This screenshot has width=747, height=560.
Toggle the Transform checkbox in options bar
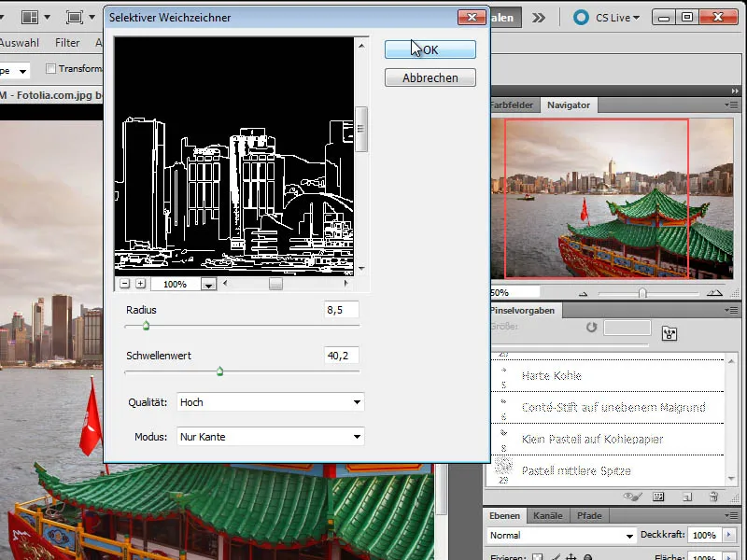(x=50, y=68)
